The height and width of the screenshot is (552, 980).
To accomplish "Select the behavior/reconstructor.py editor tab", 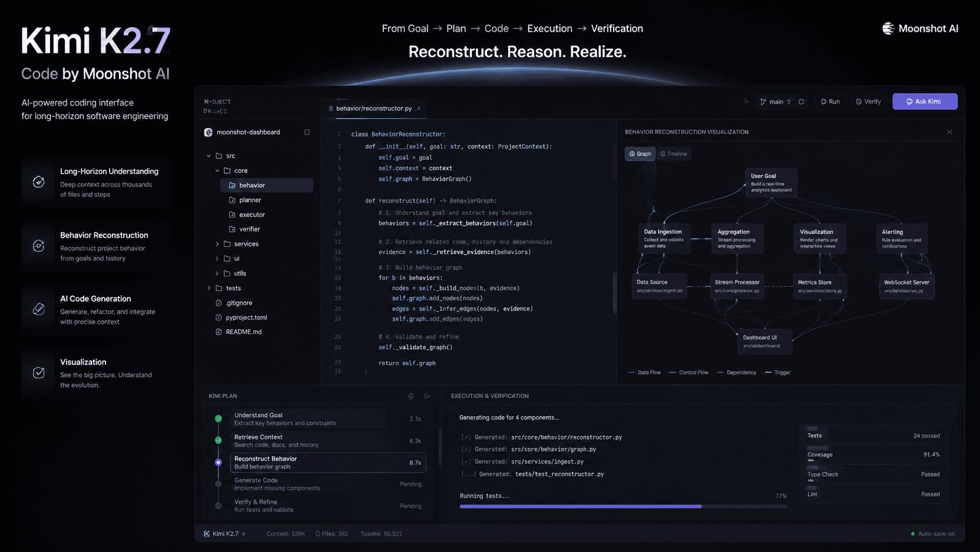I will click(x=374, y=109).
